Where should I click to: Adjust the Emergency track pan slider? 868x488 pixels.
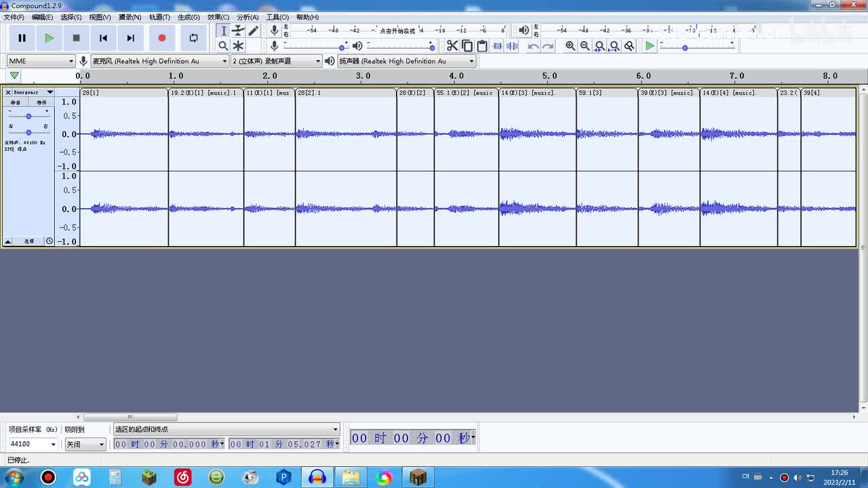[28, 132]
